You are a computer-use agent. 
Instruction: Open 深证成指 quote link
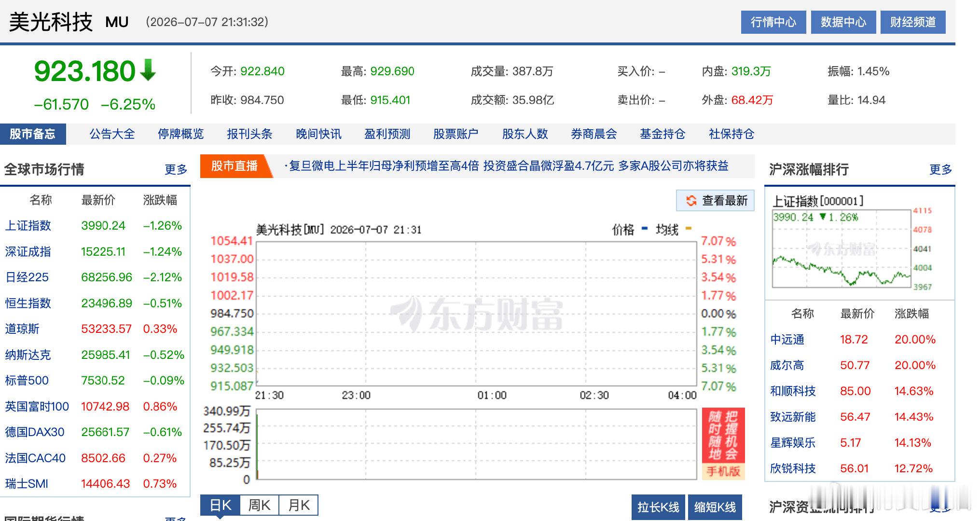[x=28, y=252]
